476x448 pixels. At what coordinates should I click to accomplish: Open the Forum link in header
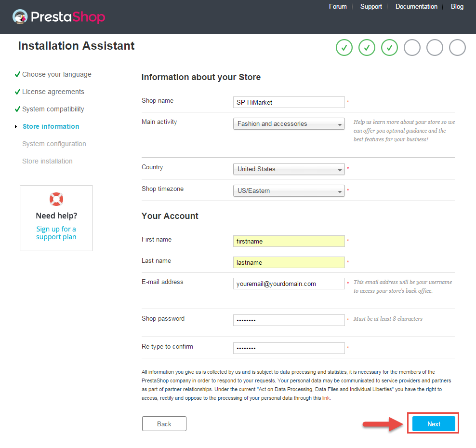click(338, 6)
